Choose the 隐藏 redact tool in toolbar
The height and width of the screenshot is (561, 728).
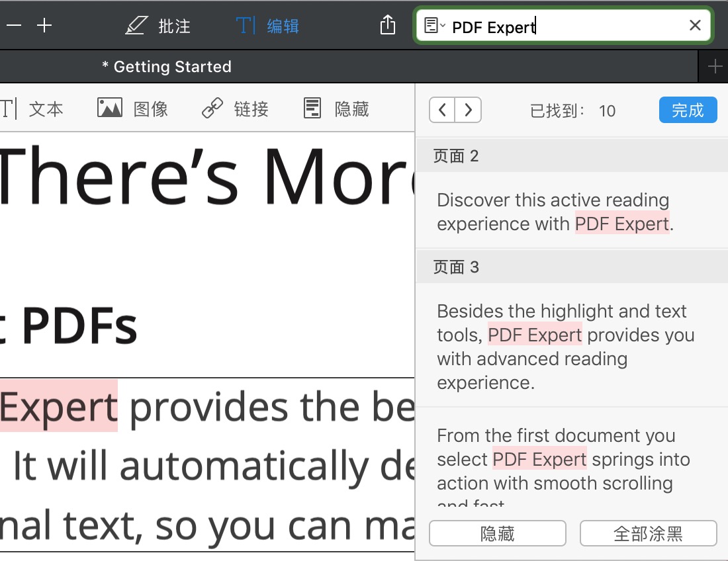336,108
